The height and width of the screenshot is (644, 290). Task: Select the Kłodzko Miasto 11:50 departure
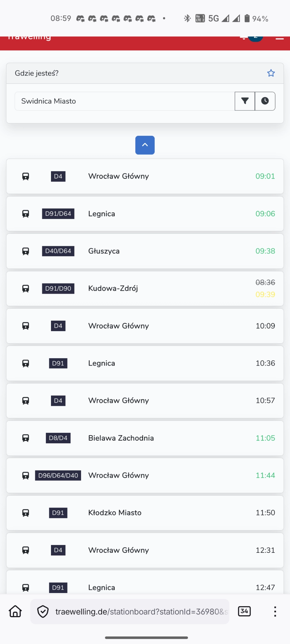pyautogui.click(x=145, y=513)
